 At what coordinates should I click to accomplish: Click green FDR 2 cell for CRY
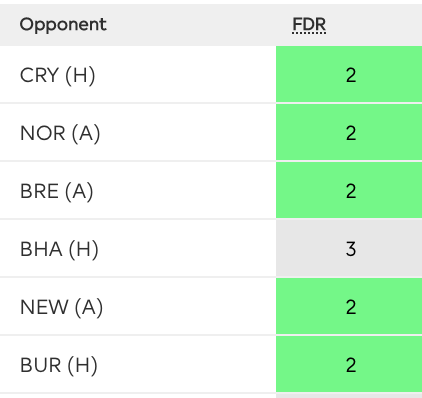(349, 74)
